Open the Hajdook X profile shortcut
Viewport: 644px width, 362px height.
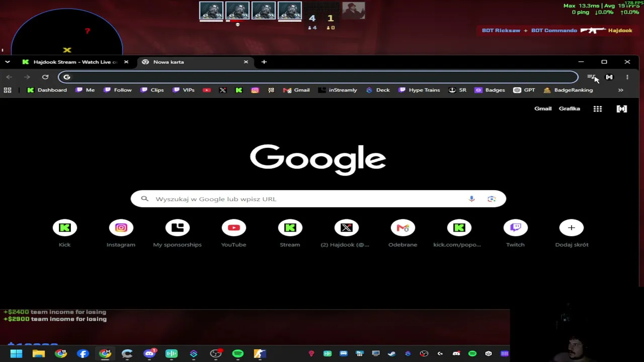tap(346, 234)
